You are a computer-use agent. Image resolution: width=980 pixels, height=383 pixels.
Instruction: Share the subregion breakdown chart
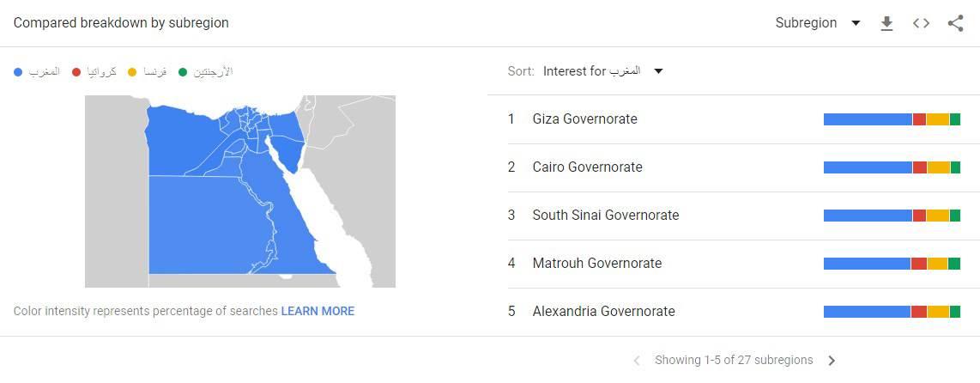[955, 24]
